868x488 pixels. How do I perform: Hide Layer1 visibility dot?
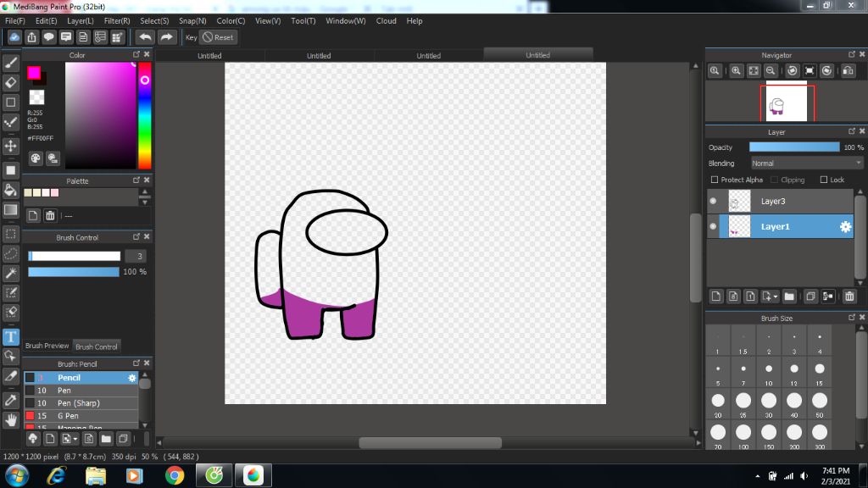(x=713, y=226)
